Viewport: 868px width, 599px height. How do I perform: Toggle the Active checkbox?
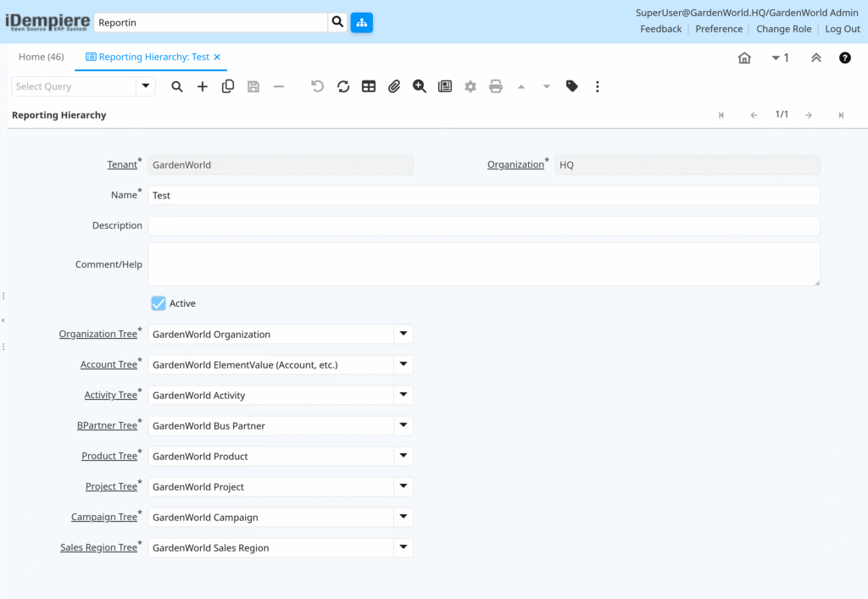coord(159,303)
